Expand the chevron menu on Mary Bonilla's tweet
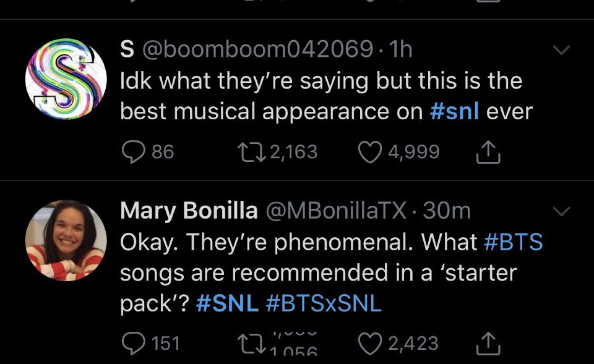 tap(561, 212)
